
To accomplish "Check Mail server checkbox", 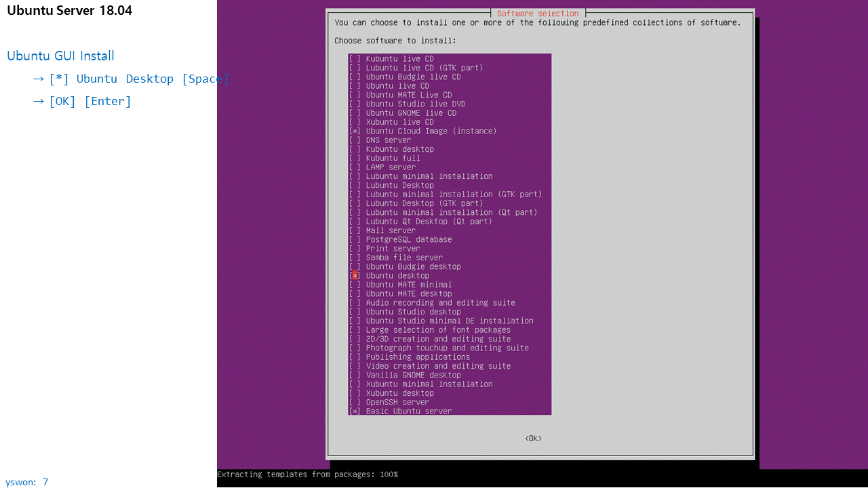I will [x=355, y=230].
